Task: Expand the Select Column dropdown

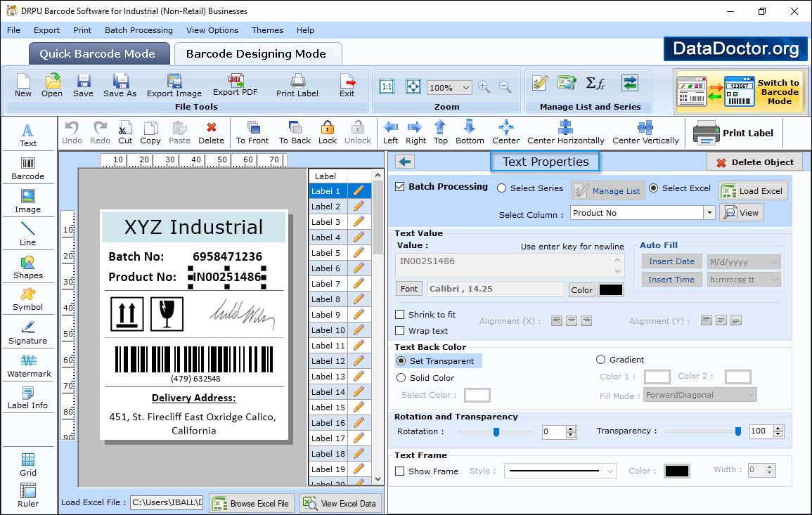Action: [x=709, y=213]
